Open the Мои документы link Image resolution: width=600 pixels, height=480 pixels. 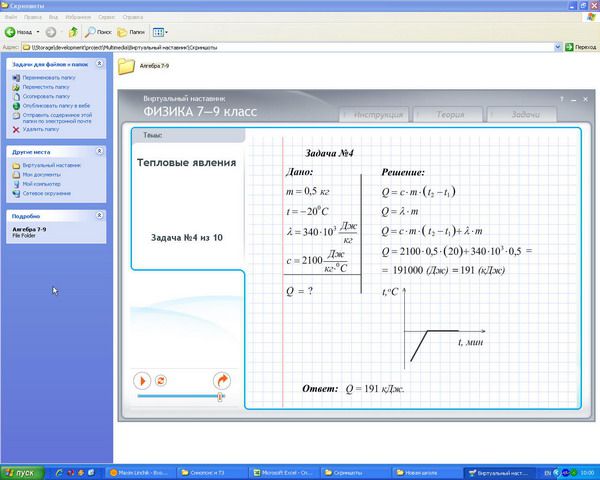(41, 175)
